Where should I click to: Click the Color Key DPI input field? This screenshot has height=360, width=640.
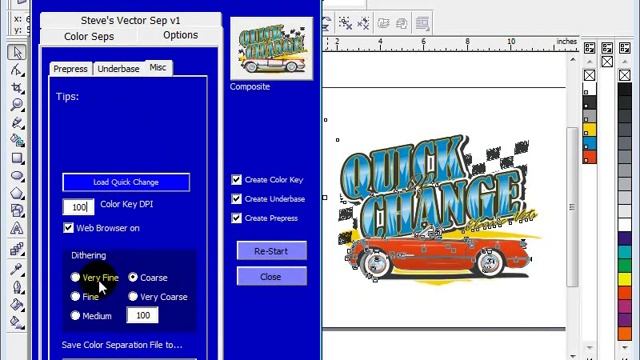coord(78,207)
